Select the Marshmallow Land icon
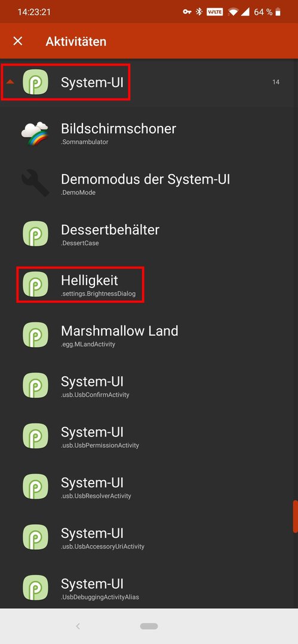 [x=35, y=335]
